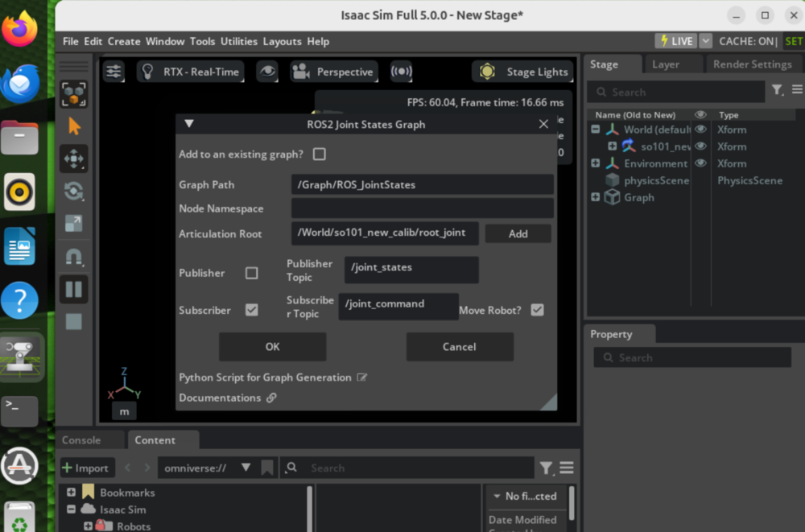805x532 pixels.
Task: Open Perspective camera menu
Action: (334, 72)
